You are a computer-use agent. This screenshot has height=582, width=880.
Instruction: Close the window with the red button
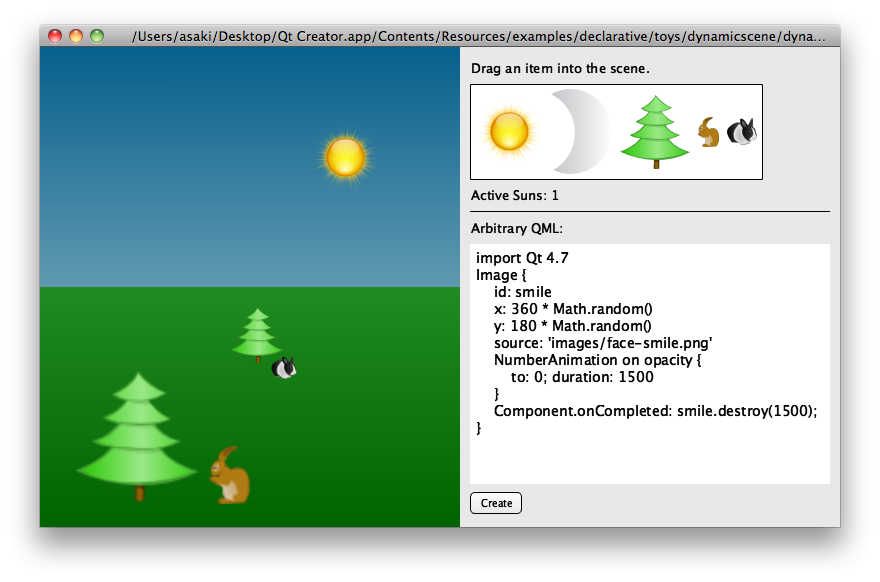(55, 36)
